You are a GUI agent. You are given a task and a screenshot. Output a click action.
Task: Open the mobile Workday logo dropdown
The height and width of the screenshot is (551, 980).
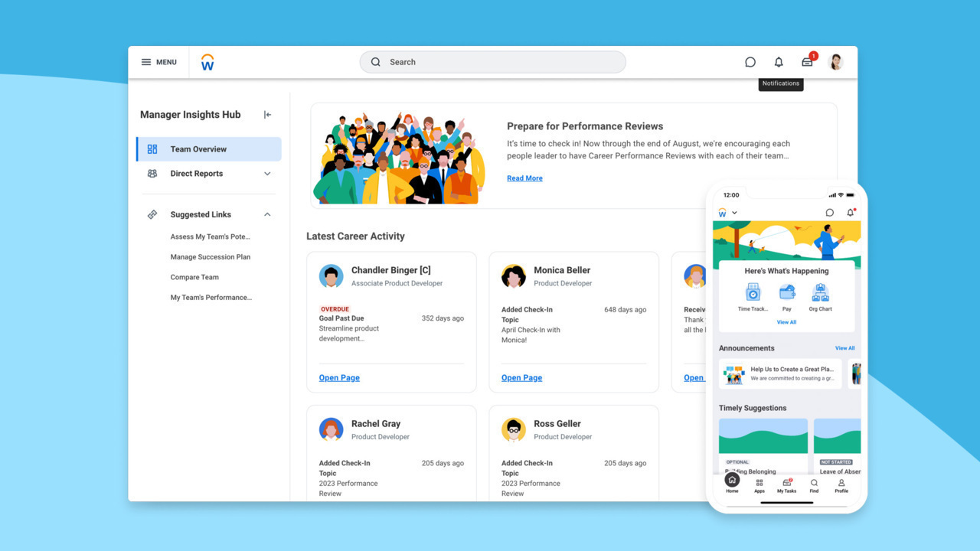coord(727,213)
